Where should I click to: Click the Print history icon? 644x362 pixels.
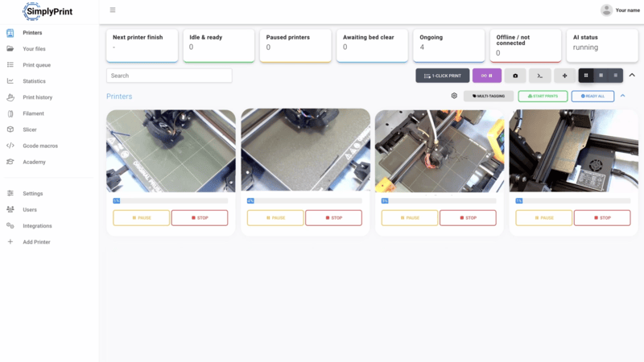pyautogui.click(x=10, y=97)
